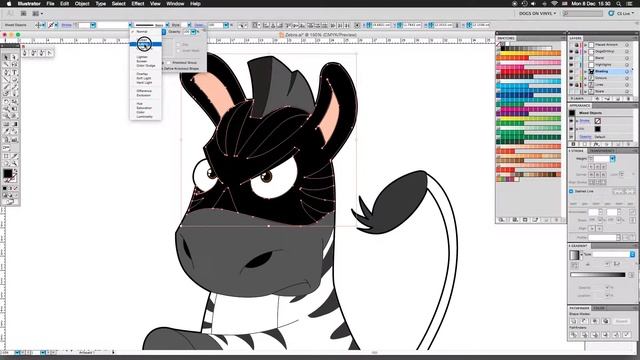Click the gradient slider bar
The image size is (640, 360).
pos(598,275)
